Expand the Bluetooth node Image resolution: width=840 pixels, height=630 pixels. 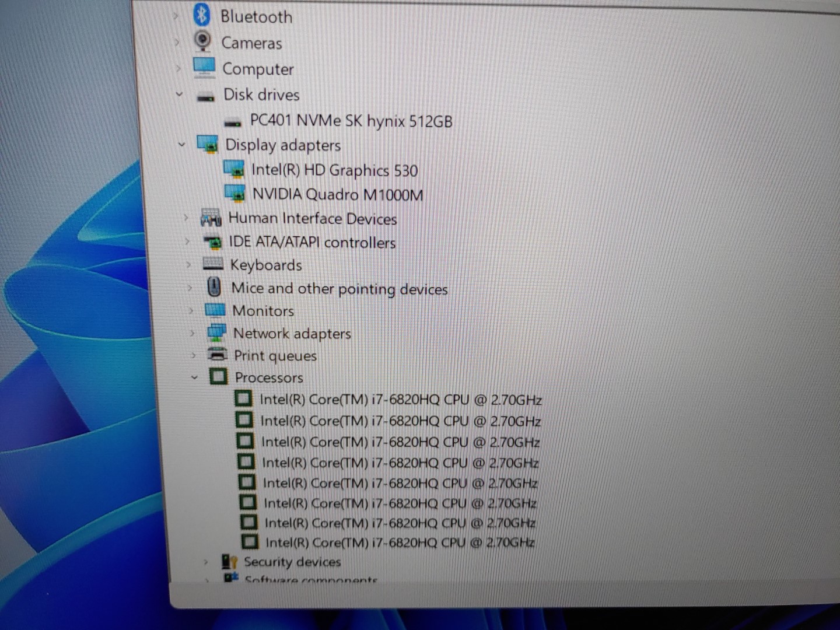click(176, 16)
